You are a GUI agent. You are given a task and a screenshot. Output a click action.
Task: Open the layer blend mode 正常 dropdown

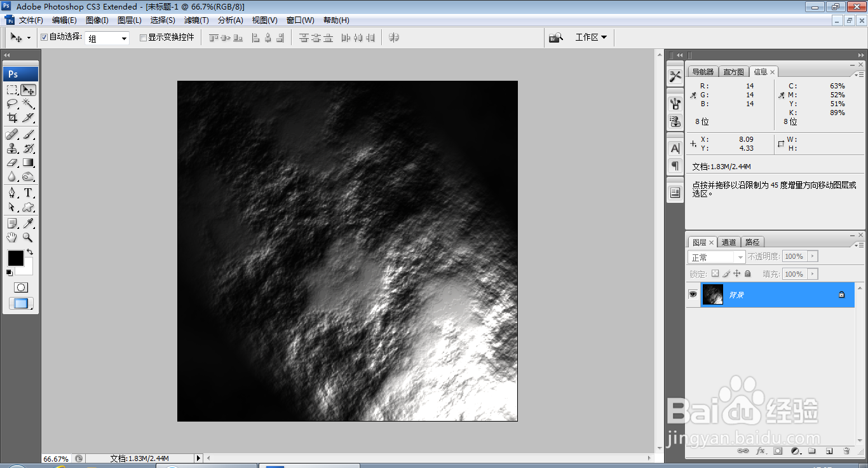[x=717, y=257]
